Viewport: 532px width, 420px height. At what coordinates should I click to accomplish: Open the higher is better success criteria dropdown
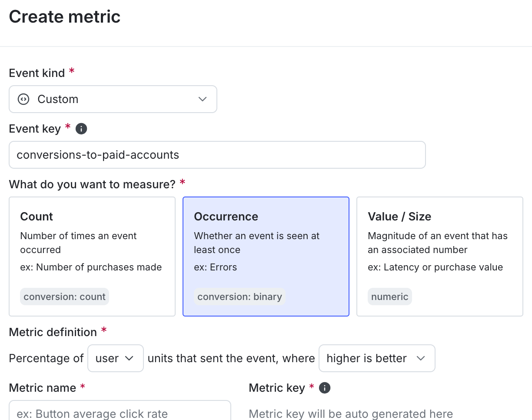377,358
